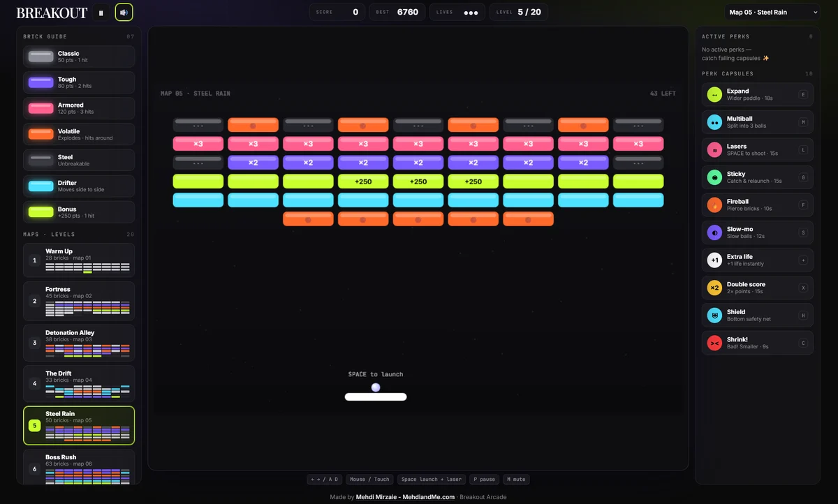Click the Slow-mo perk icon
The image size is (838, 504).
coord(714,232)
